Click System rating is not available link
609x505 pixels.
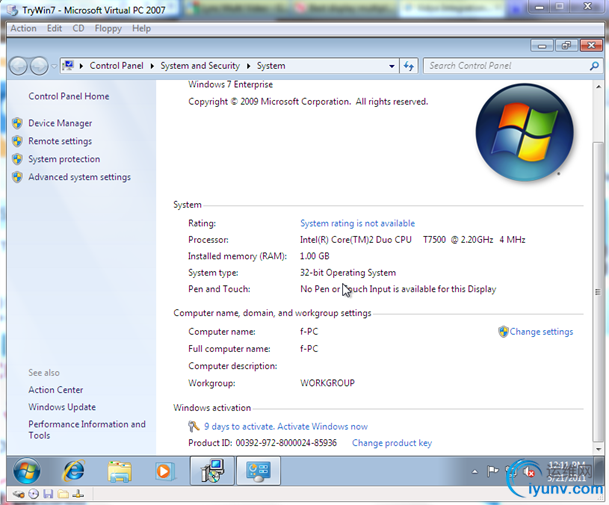[357, 223]
